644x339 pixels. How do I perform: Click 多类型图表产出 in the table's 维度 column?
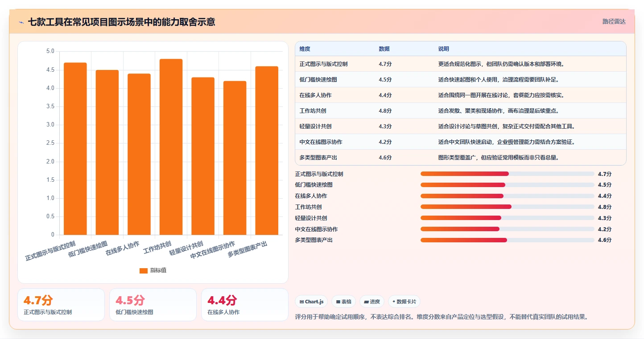[x=318, y=158]
